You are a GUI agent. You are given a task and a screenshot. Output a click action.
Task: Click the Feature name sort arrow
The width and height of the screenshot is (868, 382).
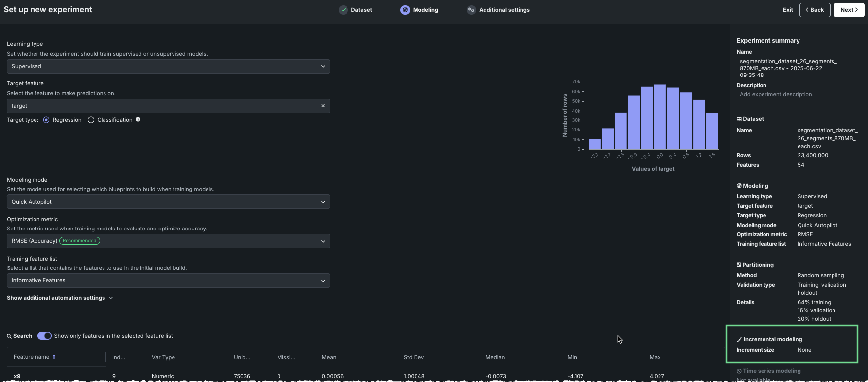pyautogui.click(x=54, y=357)
